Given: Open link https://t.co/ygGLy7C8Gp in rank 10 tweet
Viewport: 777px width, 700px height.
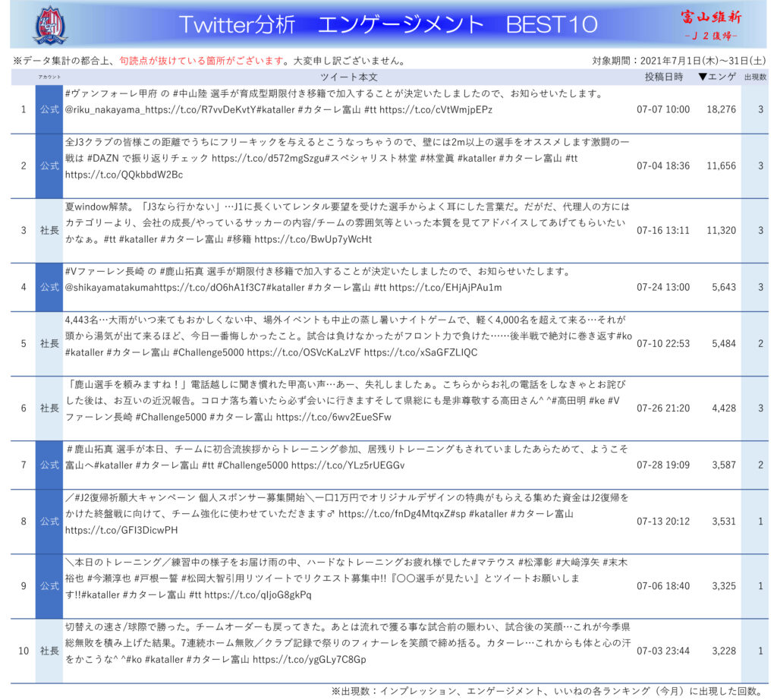Looking at the screenshot, I should coord(310,659).
